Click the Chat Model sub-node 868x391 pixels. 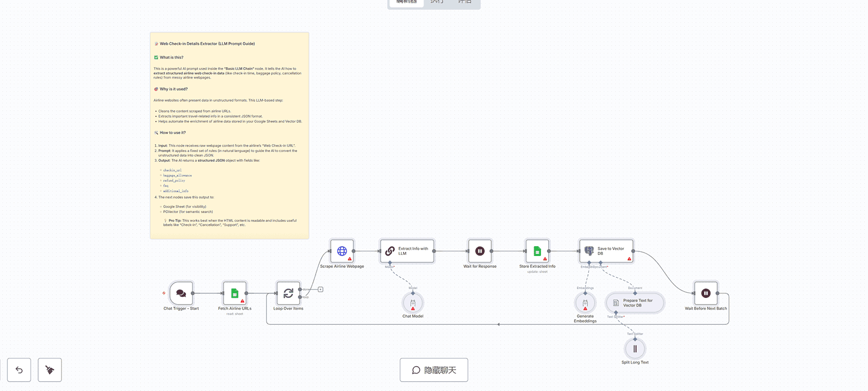click(x=413, y=303)
